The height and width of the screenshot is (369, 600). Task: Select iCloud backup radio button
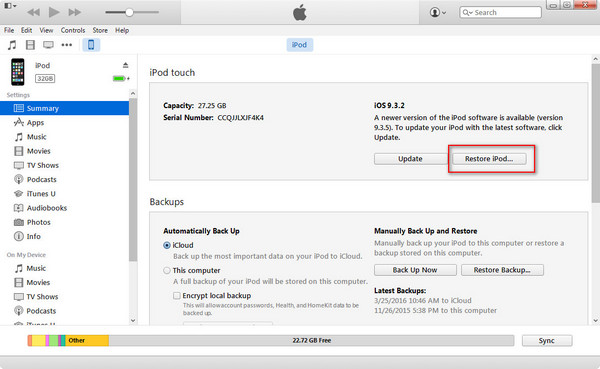(167, 245)
